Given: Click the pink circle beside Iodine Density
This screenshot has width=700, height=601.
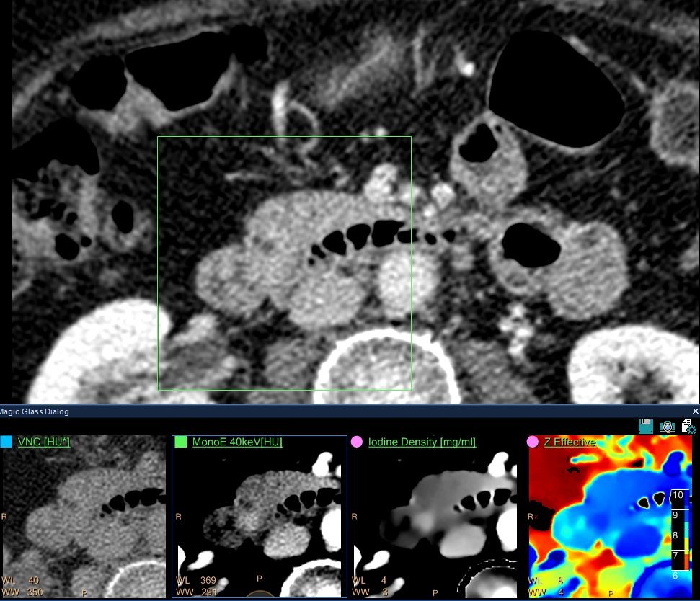Looking at the screenshot, I should 356,442.
